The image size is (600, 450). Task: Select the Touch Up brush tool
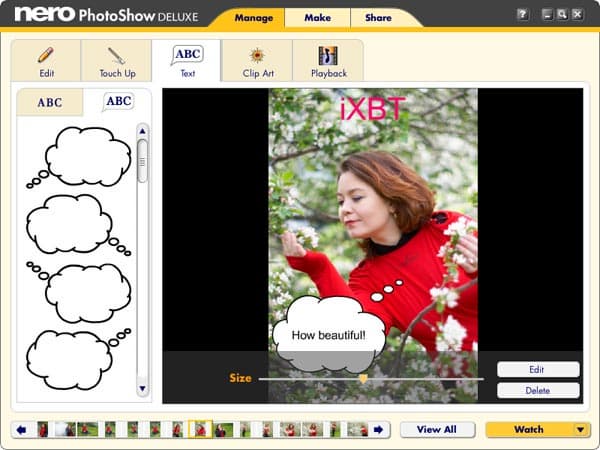[x=117, y=61]
